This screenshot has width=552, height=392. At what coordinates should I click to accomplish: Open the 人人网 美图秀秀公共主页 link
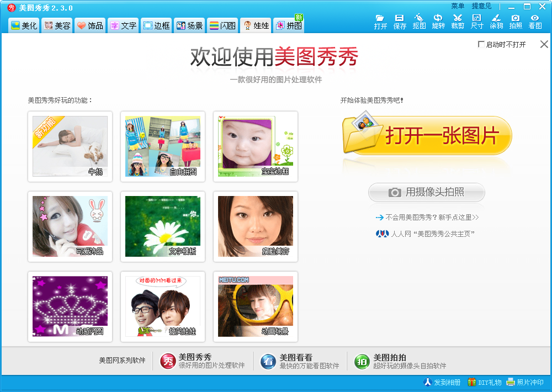pyautogui.click(x=432, y=234)
